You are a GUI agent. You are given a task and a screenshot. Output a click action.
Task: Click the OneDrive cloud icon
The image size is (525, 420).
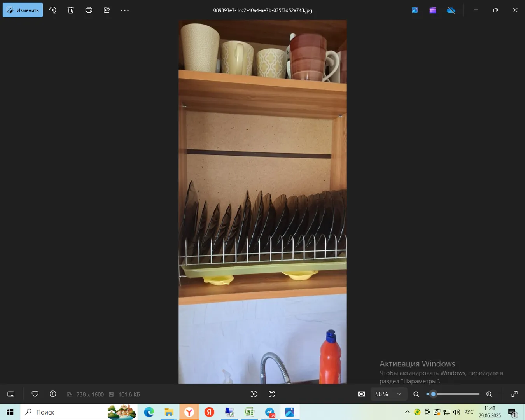tap(451, 10)
